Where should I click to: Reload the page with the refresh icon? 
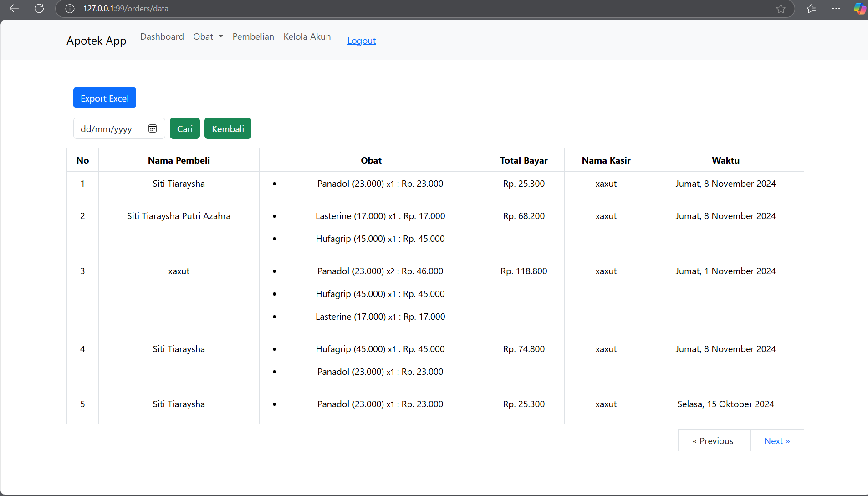(39, 9)
